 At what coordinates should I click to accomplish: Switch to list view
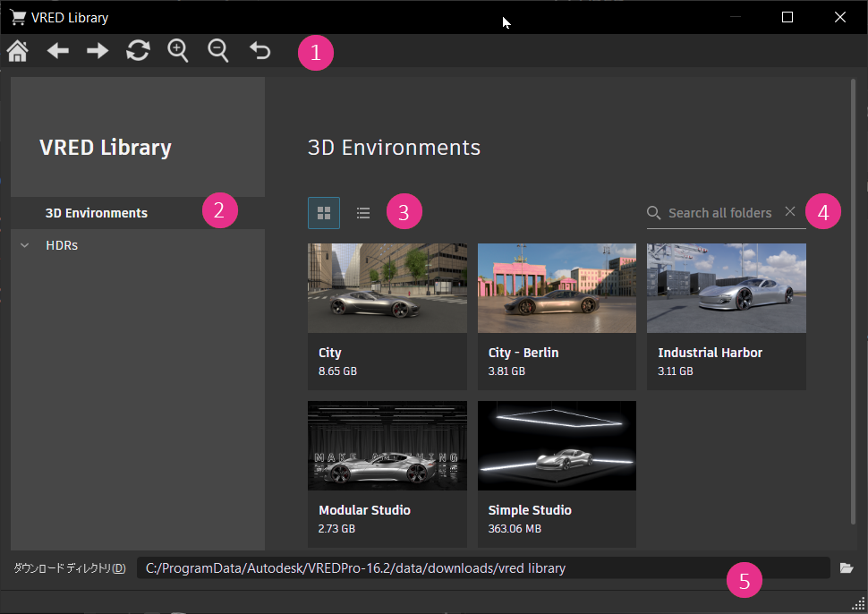(363, 213)
